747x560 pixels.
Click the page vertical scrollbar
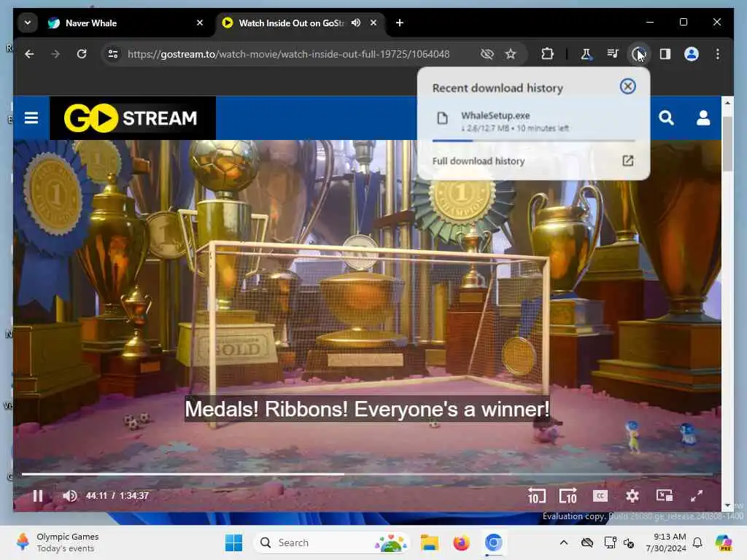(727, 143)
